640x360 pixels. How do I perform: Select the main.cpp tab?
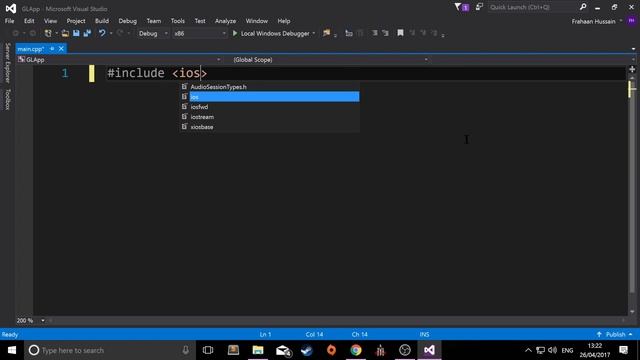click(31, 49)
